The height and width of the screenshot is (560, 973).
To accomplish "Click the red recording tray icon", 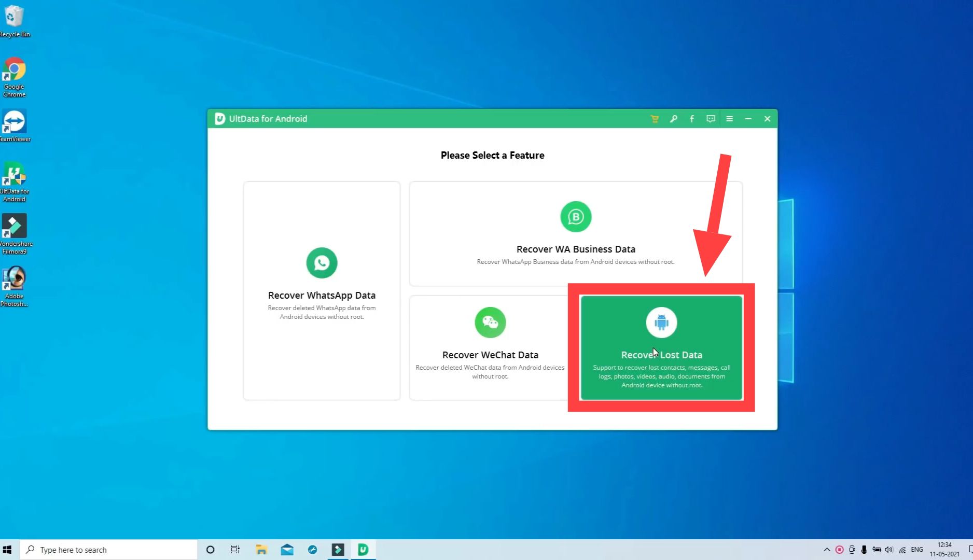I will (x=839, y=550).
